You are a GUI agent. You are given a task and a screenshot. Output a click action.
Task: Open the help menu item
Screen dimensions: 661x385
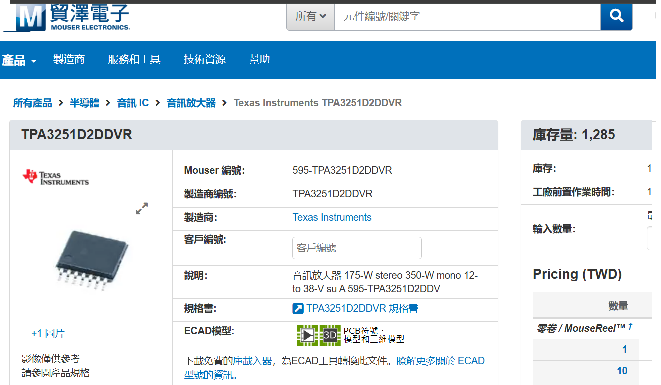pos(259,59)
